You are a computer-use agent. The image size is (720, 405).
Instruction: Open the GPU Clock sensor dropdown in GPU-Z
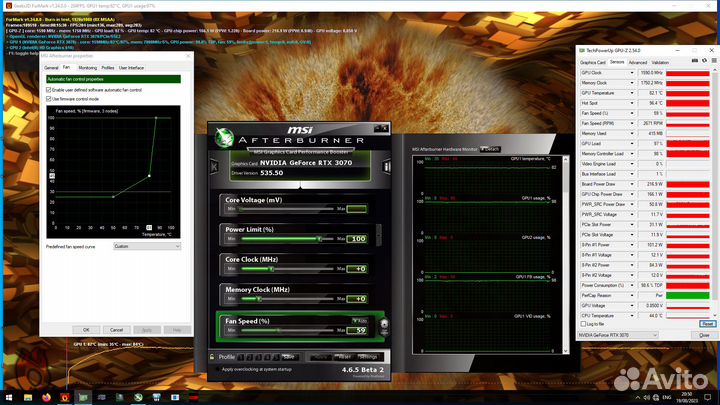tap(632, 73)
